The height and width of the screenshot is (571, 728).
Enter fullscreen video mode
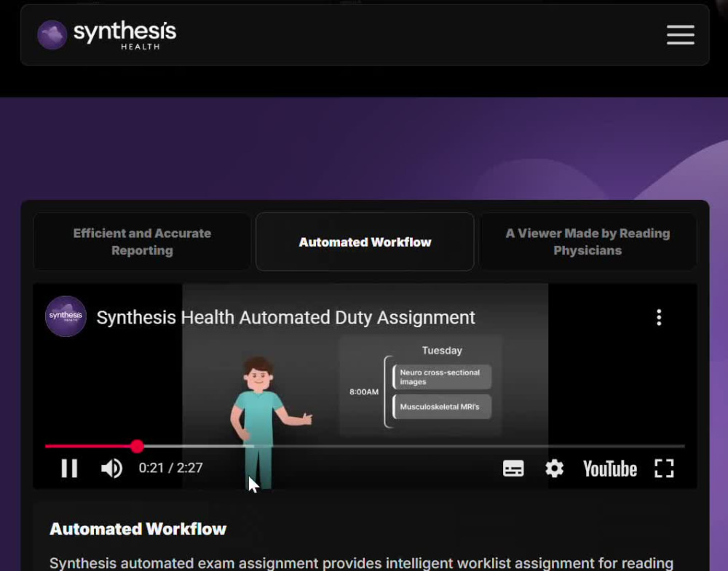tap(665, 468)
